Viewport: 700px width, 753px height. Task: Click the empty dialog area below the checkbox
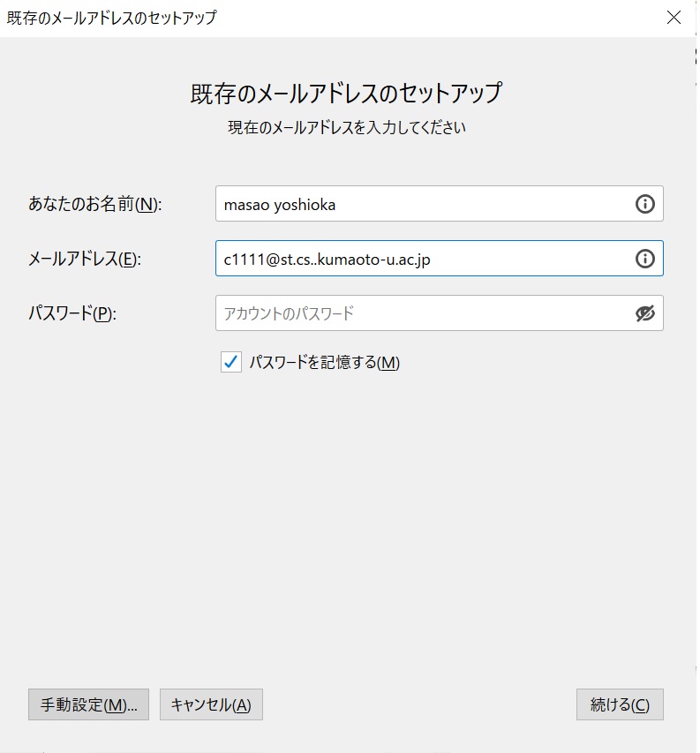(348, 528)
